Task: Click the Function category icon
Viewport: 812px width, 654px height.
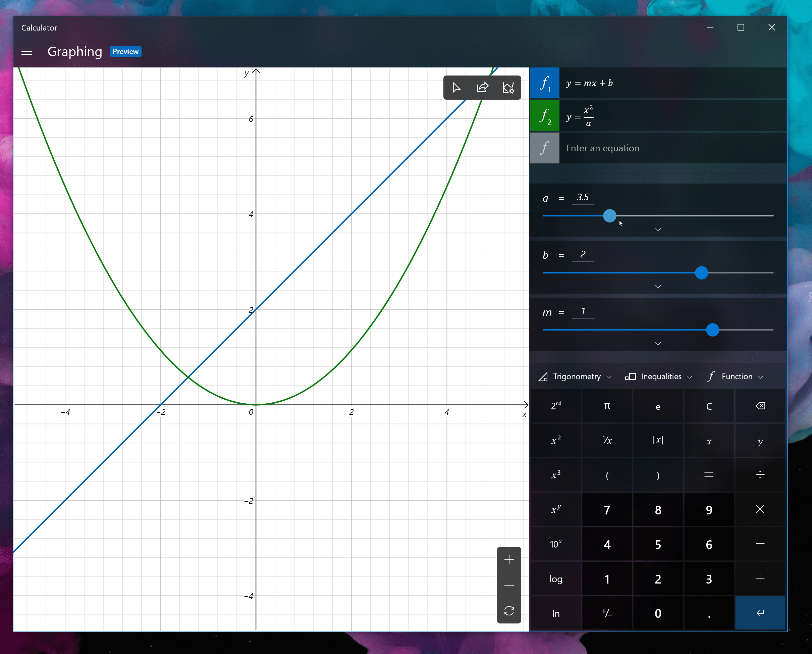Action: click(x=709, y=376)
